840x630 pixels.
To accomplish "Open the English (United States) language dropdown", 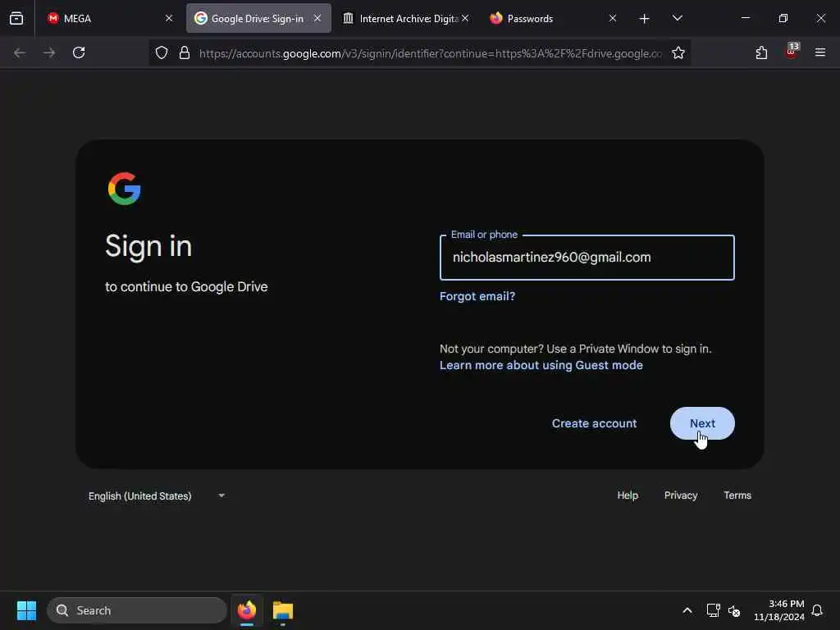I will 157,496.
